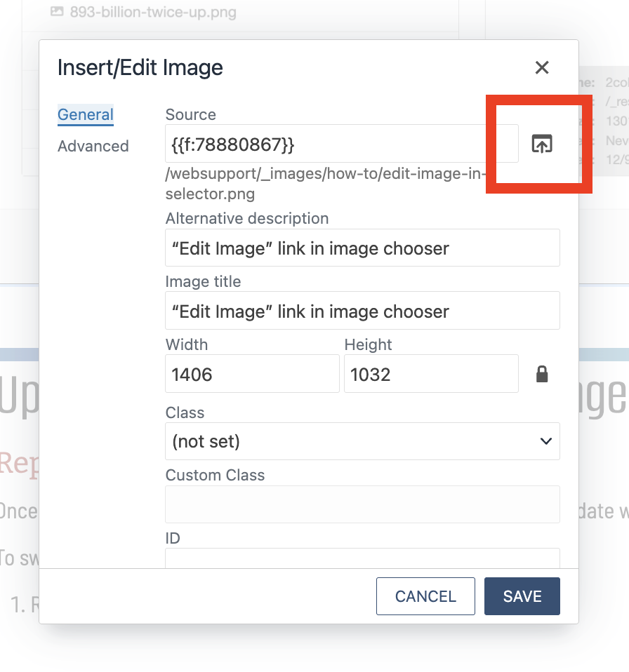Select the Width field showing 1406

click(x=252, y=374)
